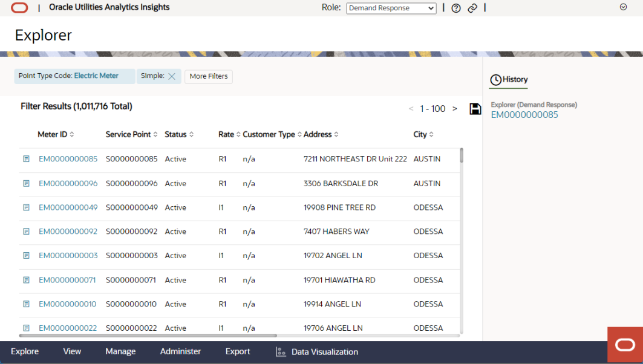Click address 7407 HABERS WAY
The image size is (643, 364).
coord(336,232)
